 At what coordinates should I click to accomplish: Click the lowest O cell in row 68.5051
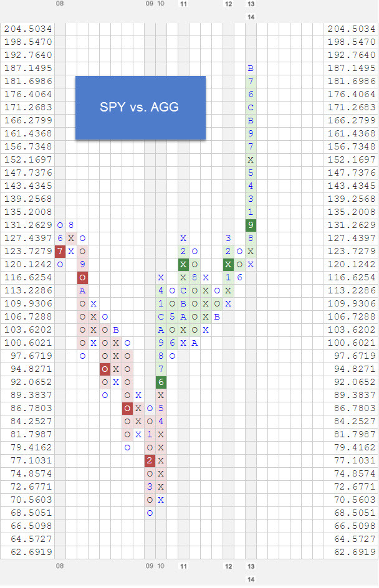tap(150, 513)
